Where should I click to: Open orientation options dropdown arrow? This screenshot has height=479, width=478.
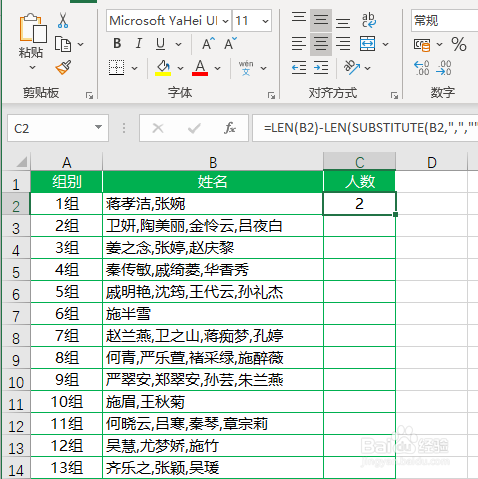click(367, 68)
